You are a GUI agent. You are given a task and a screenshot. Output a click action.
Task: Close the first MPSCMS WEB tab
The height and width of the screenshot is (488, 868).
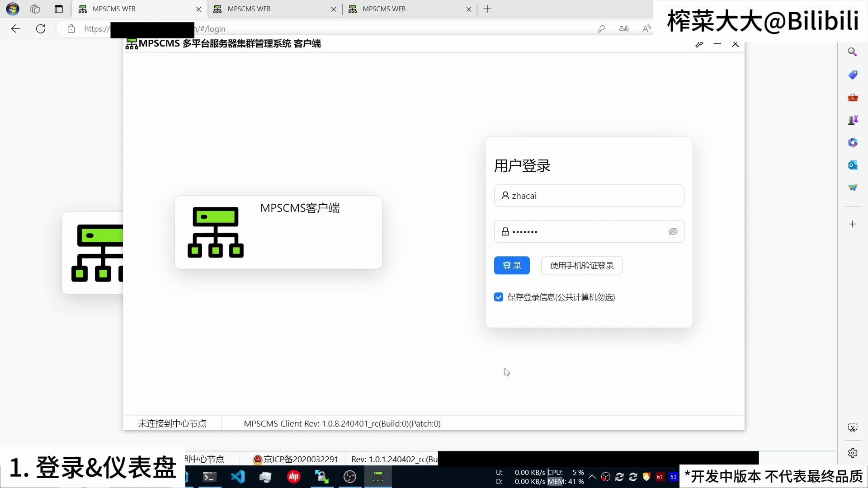pyautogui.click(x=198, y=9)
